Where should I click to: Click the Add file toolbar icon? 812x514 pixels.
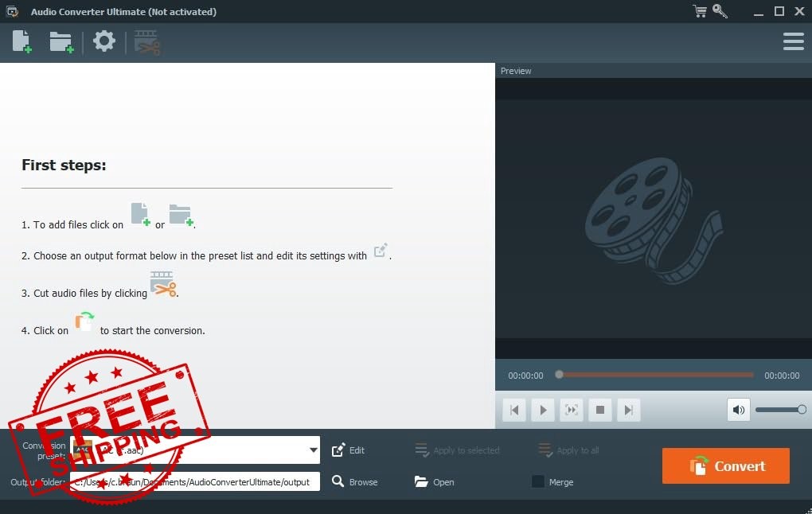coord(21,41)
